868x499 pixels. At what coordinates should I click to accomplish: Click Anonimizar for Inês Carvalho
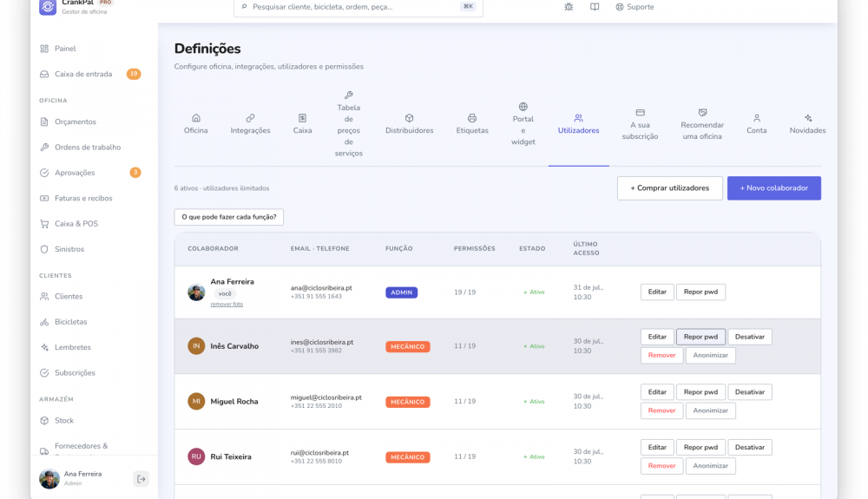(x=710, y=355)
